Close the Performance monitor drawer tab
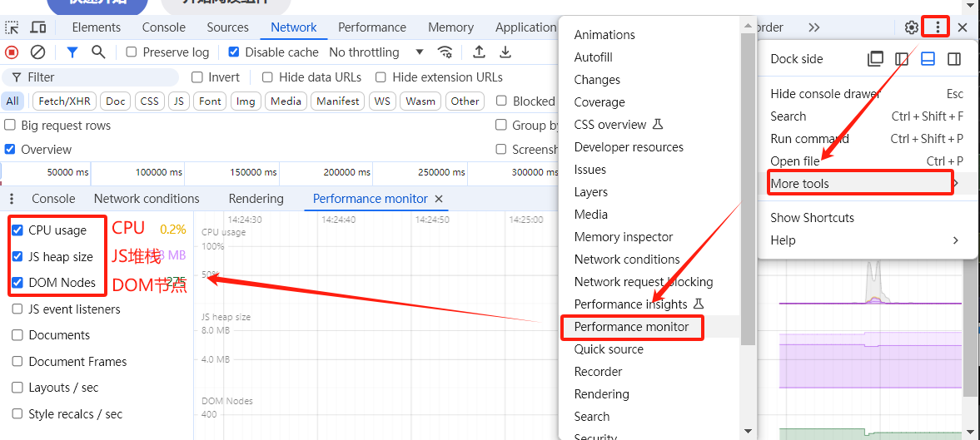The height and width of the screenshot is (440, 980). coord(439,199)
